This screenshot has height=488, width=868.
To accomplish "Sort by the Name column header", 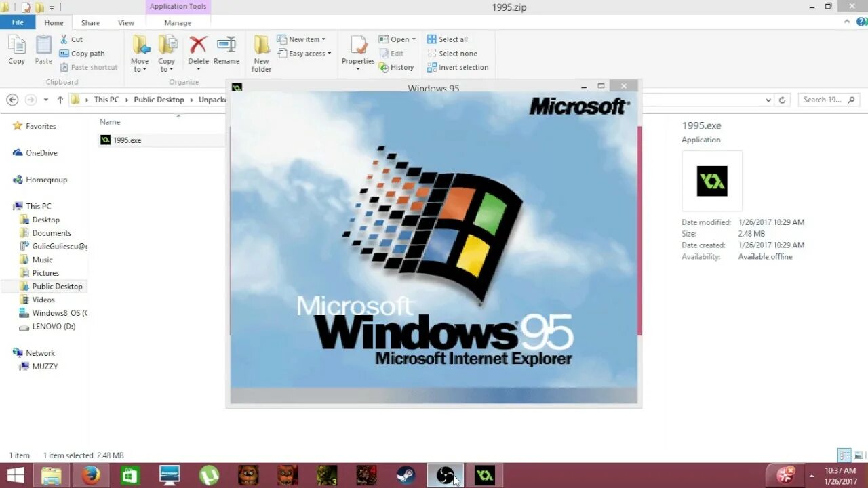I will 110,122.
